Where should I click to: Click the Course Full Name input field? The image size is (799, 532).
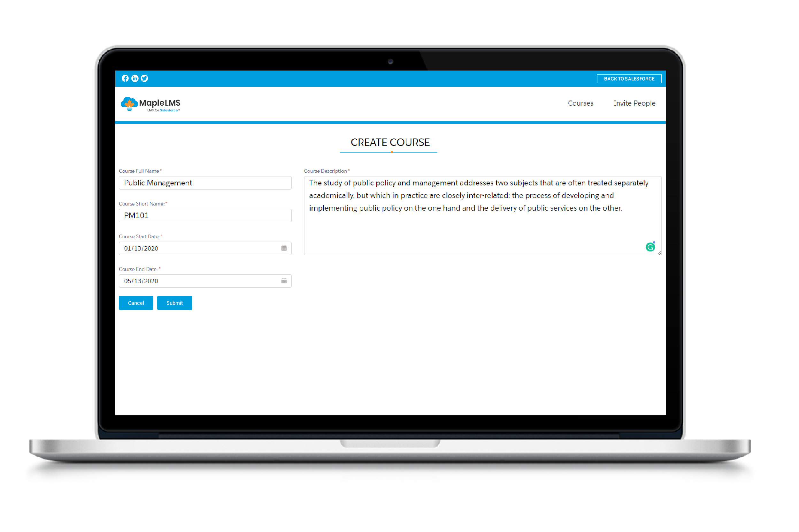click(x=204, y=183)
